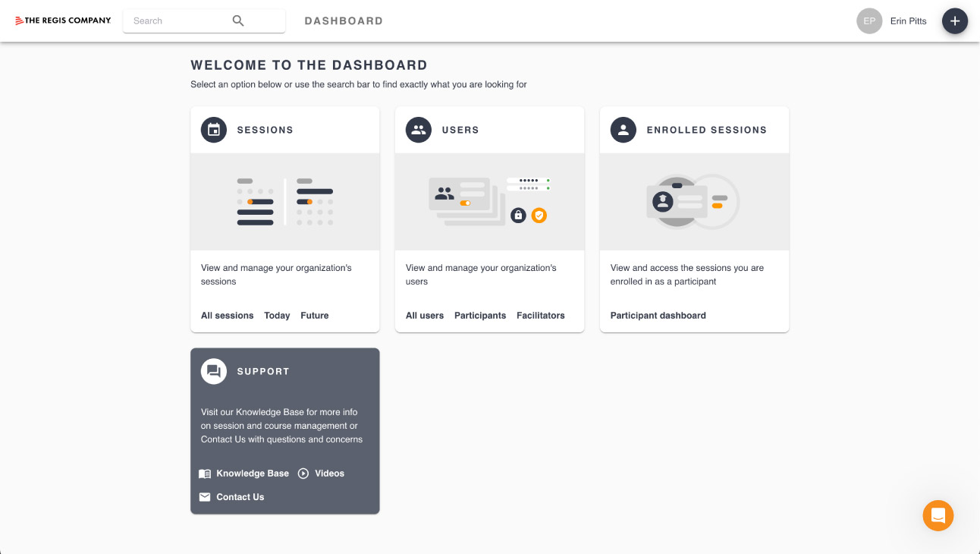This screenshot has height=554, width=980.
Task: Open the All users link
Action: (425, 316)
